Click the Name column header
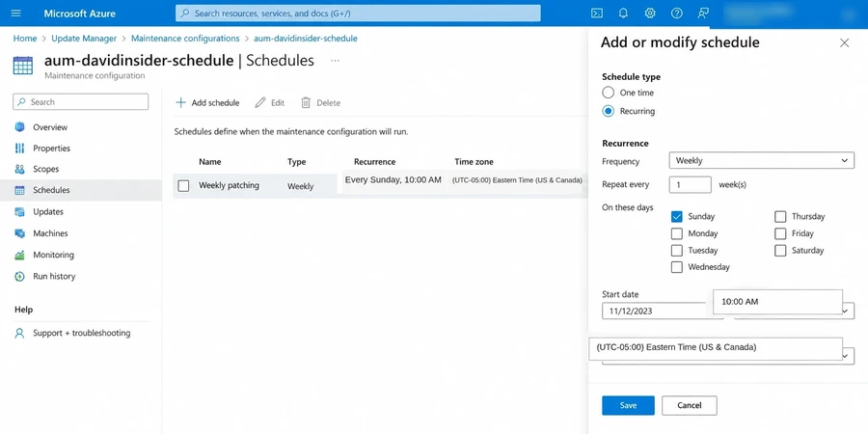 pyautogui.click(x=210, y=162)
